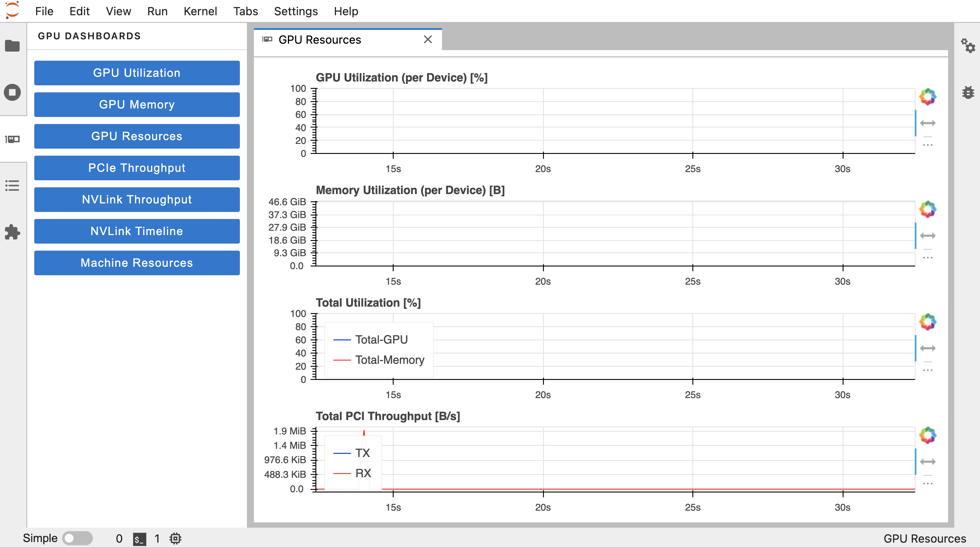The height and width of the screenshot is (547, 980).
Task: Open the property inspector gear icon on the right
Action: [969, 46]
